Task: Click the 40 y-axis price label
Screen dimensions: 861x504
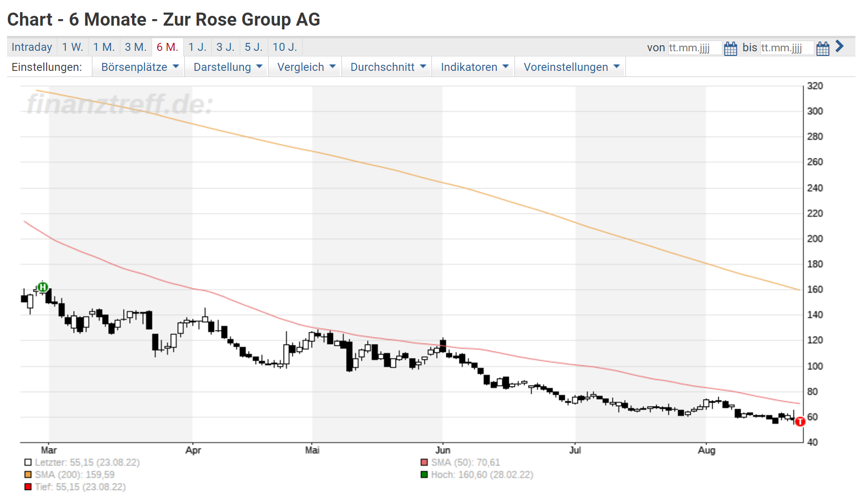Action: pyautogui.click(x=812, y=442)
